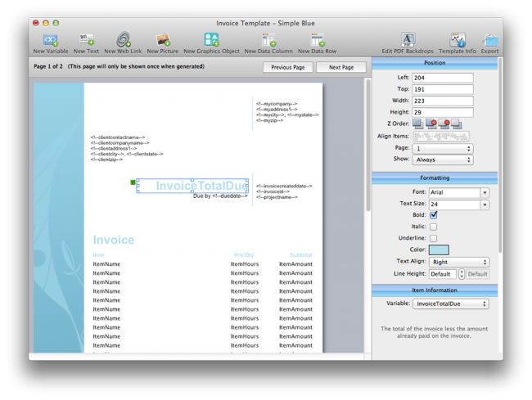
Task: Click the Text Size field '24'
Action: [x=454, y=204]
